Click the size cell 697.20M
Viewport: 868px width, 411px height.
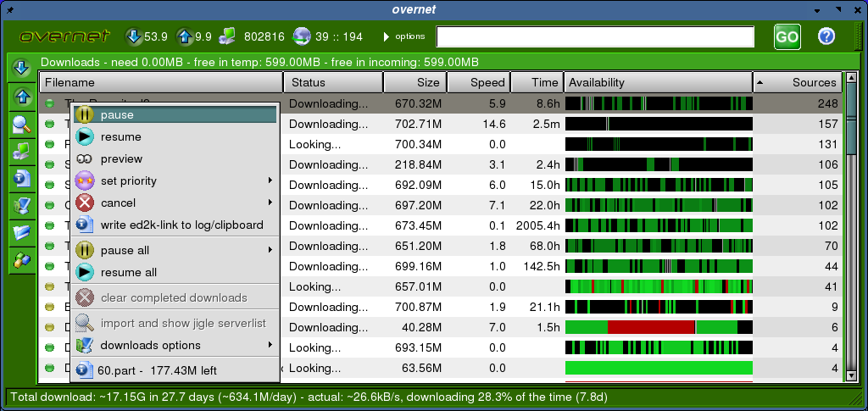pos(419,205)
